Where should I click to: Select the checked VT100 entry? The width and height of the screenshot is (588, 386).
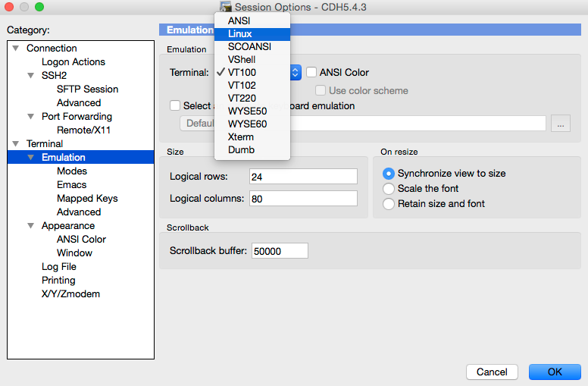click(252, 73)
